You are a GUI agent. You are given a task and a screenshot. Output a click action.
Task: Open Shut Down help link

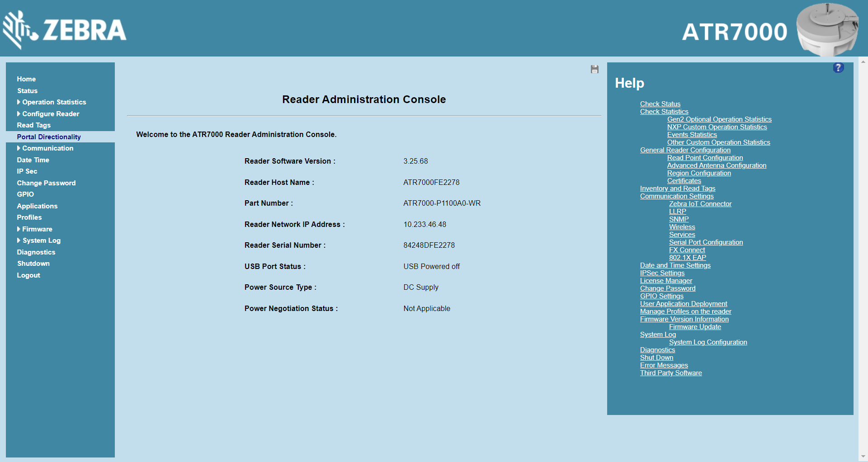(656, 358)
